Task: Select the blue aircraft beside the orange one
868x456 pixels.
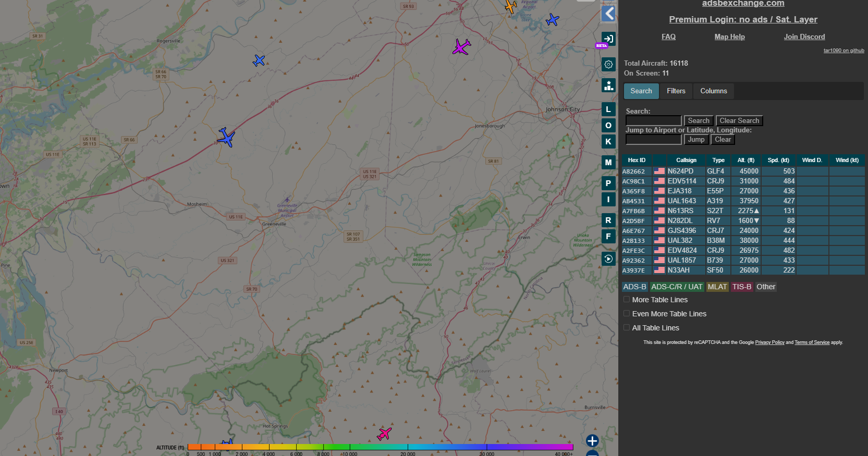Action: point(552,20)
